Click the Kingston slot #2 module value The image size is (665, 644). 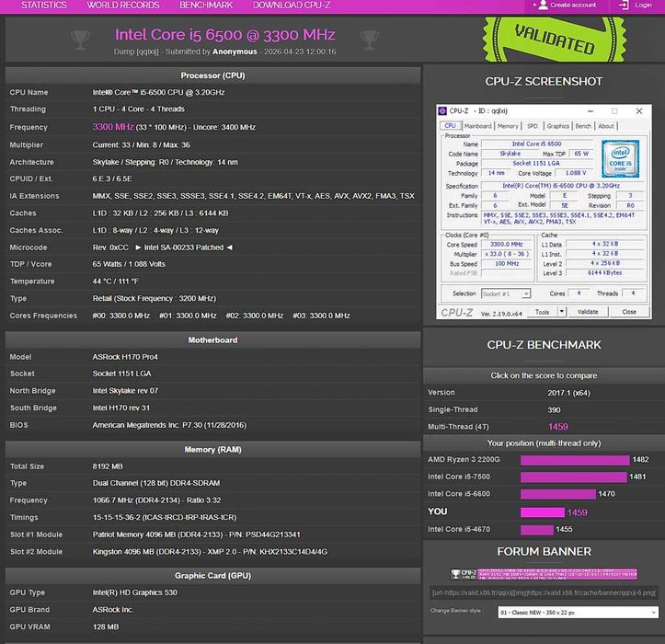click(210, 552)
